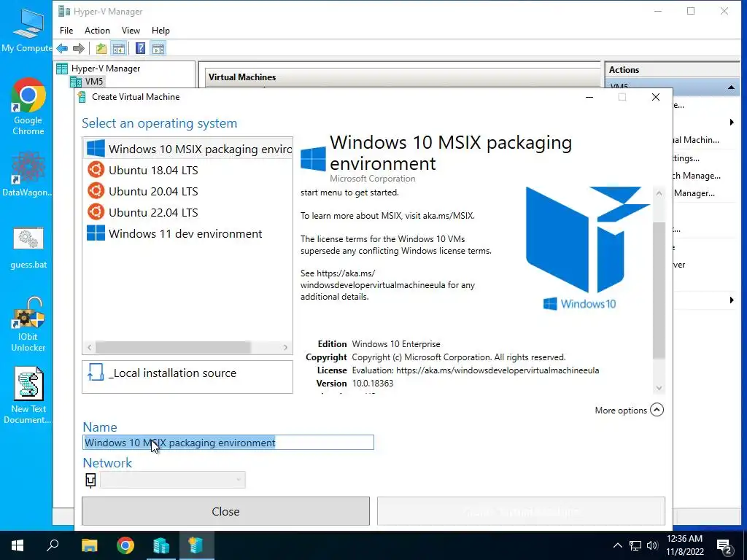Choose Ubuntu 18.04 LTS from the OS list

coord(187,170)
